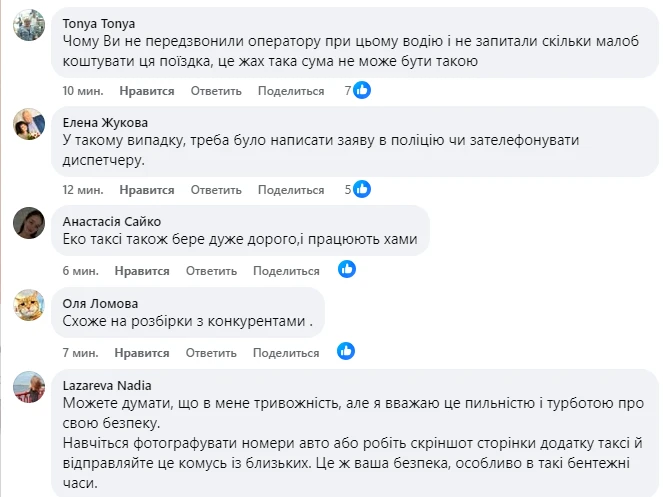Reply to Tonya Tonya's comment

pyautogui.click(x=215, y=91)
